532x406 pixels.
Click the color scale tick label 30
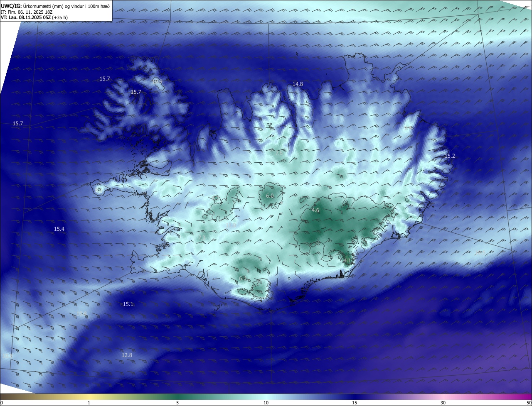point(443,403)
